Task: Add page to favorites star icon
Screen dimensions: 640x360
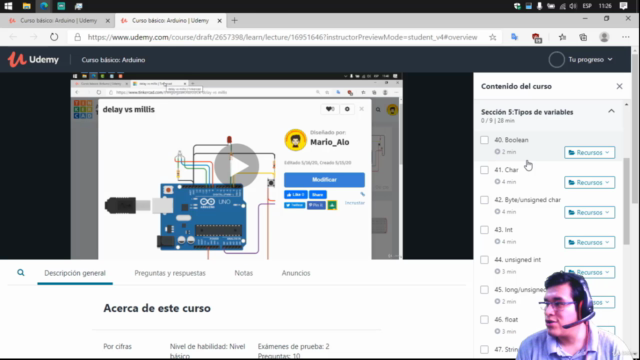Action: point(493,37)
